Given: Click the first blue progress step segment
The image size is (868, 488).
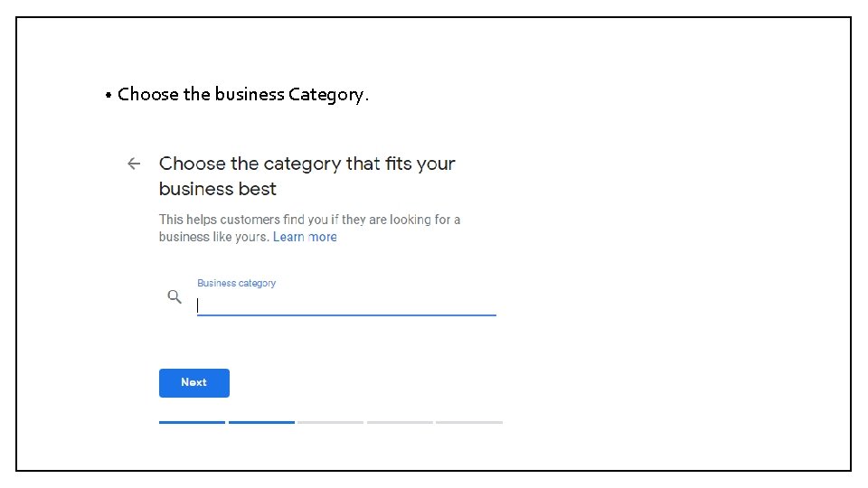Looking at the screenshot, I should [192, 422].
